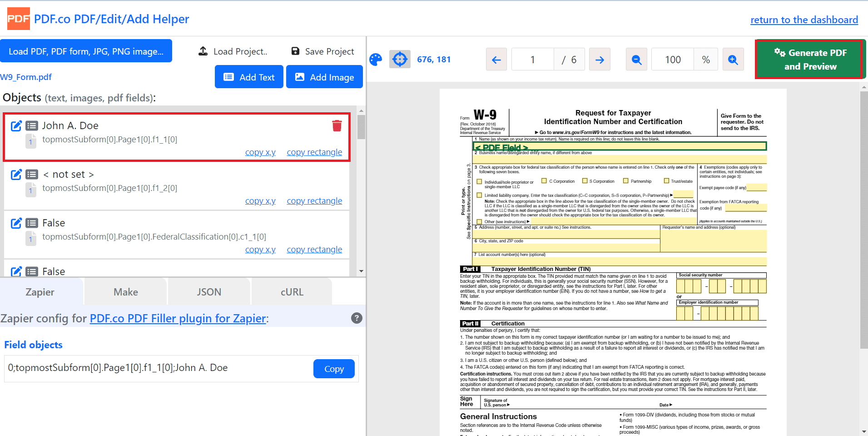The width and height of the screenshot is (868, 436).
Task: Go to previous page arrow
Action: pos(496,60)
